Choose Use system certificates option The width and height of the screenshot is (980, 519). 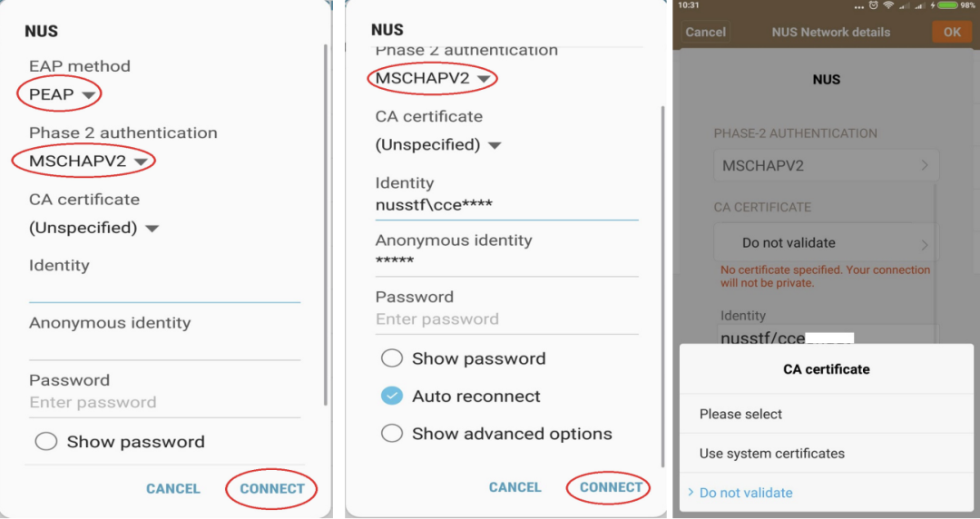(x=772, y=454)
